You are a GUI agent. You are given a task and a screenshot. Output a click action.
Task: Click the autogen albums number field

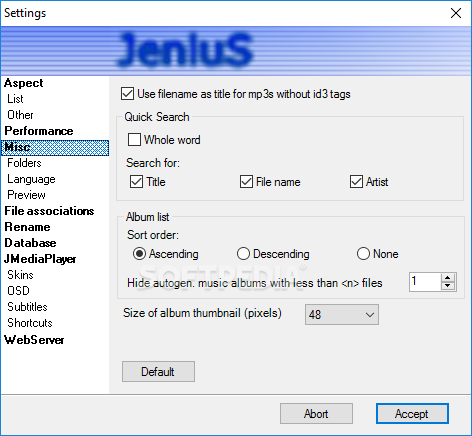425,282
